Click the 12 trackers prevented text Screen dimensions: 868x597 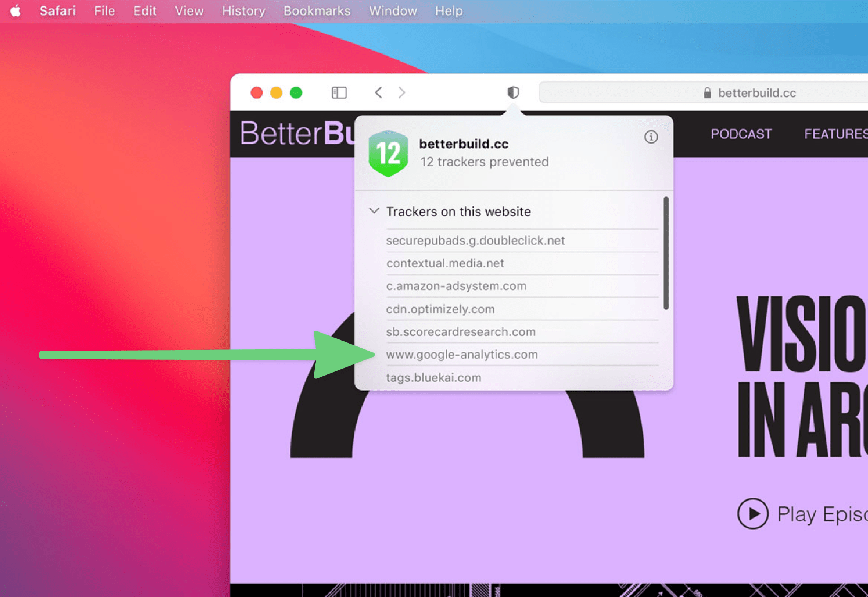coord(485,162)
